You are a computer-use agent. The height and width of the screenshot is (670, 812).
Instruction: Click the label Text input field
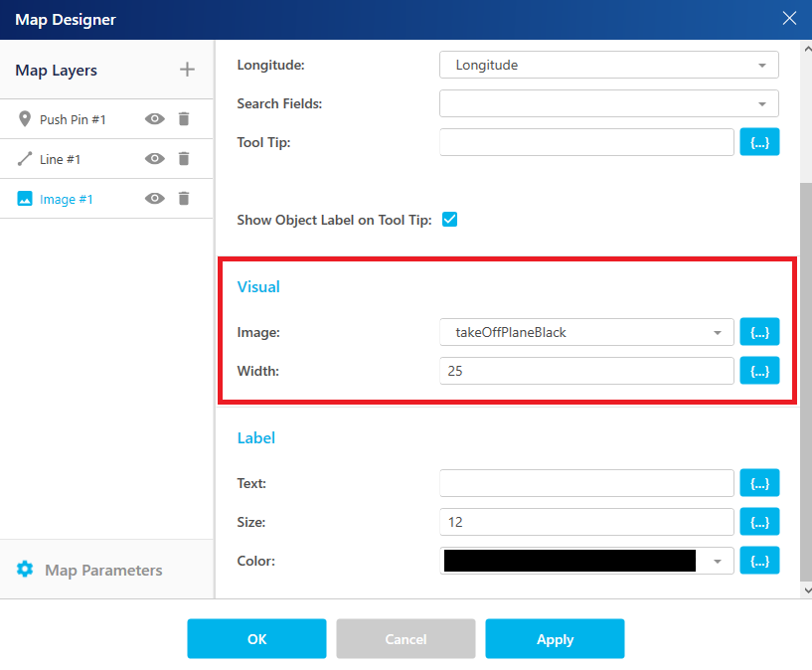coord(586,483)
